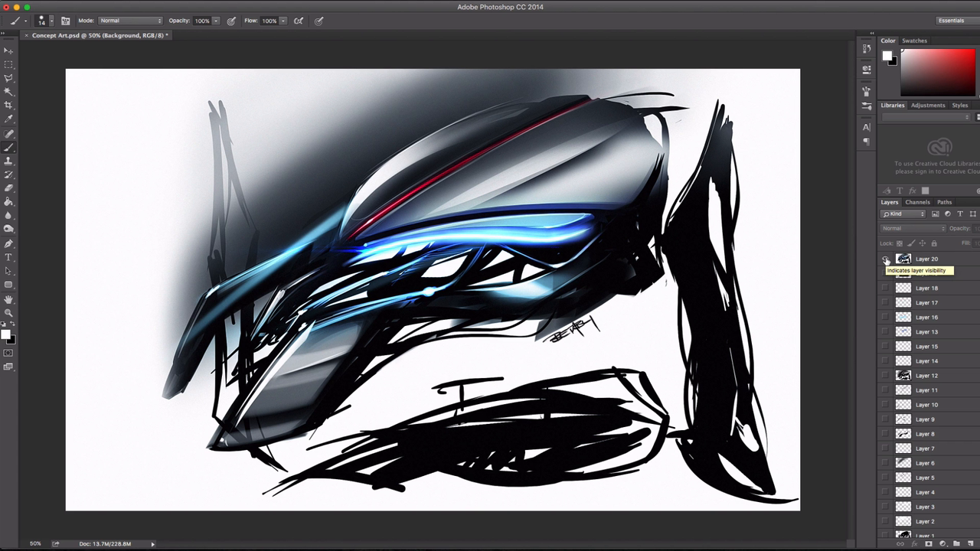980x551 pixels.
Task: Select the Path Selection tool
Action: pos(8,272)
